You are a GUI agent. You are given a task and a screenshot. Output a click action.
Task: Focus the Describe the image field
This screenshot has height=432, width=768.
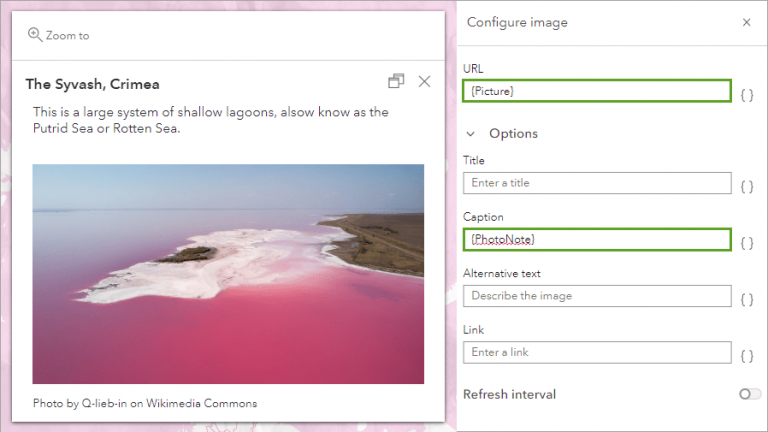pos(597,296)
